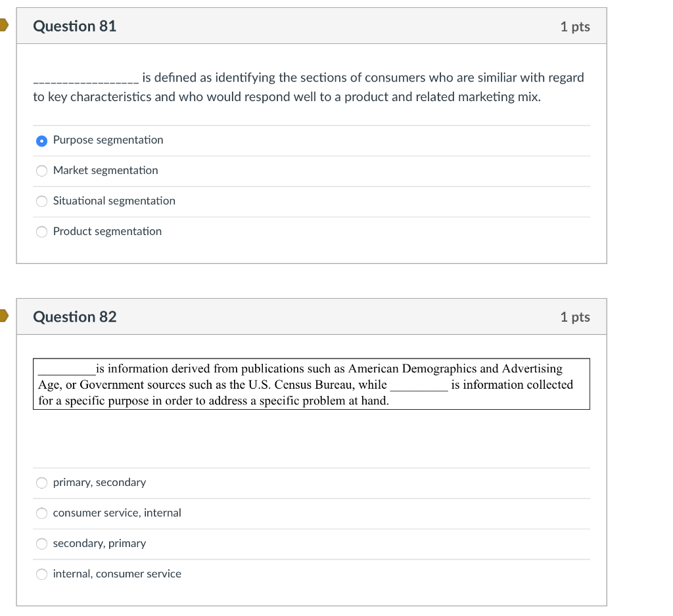Click the Market segmentation answer text
673x616 pixels.
tap(105, 171)
